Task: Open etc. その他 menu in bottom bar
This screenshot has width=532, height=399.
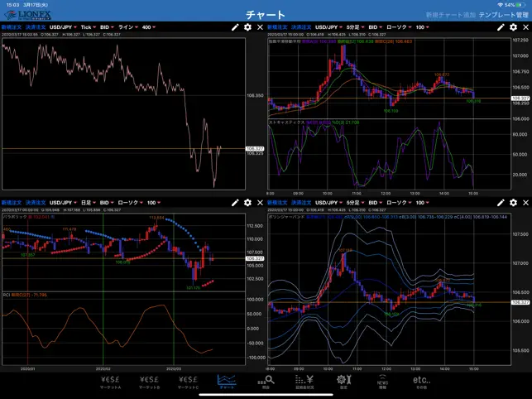Action: [421, 382]
